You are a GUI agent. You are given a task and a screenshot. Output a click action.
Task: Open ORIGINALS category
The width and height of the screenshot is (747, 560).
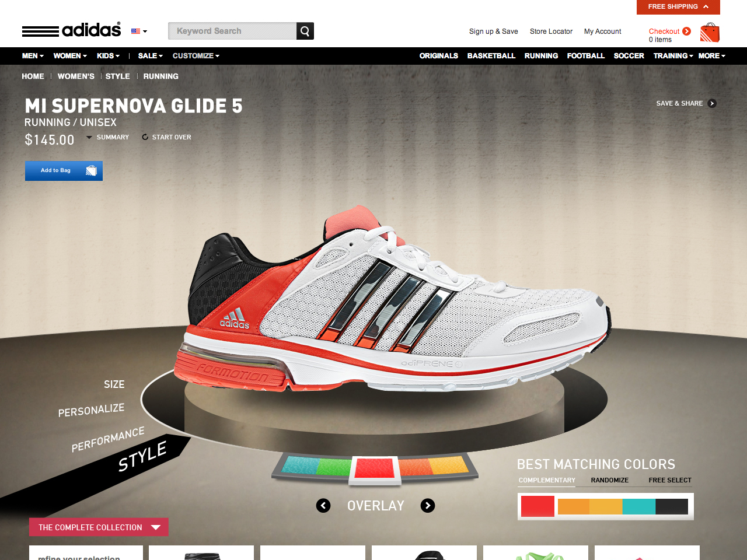pos(439,56)
